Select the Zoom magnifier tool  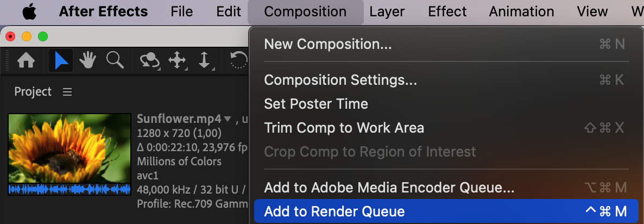(115, 60)
